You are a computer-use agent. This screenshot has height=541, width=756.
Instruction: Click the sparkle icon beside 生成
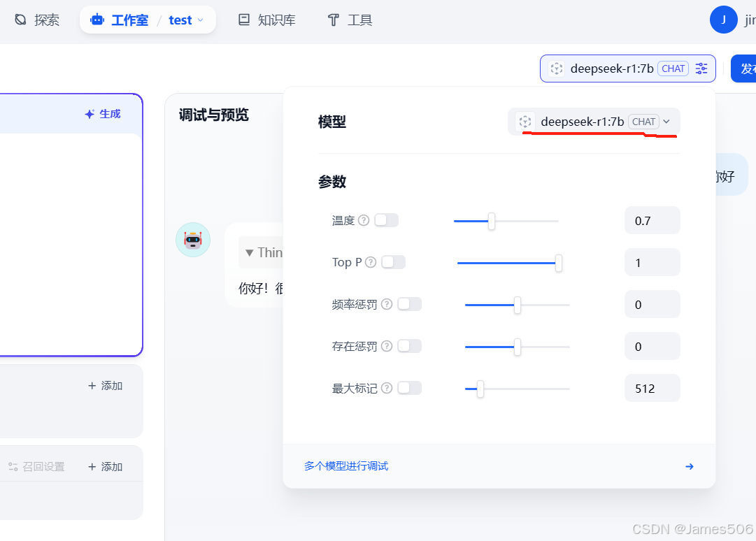click(90, 114)
